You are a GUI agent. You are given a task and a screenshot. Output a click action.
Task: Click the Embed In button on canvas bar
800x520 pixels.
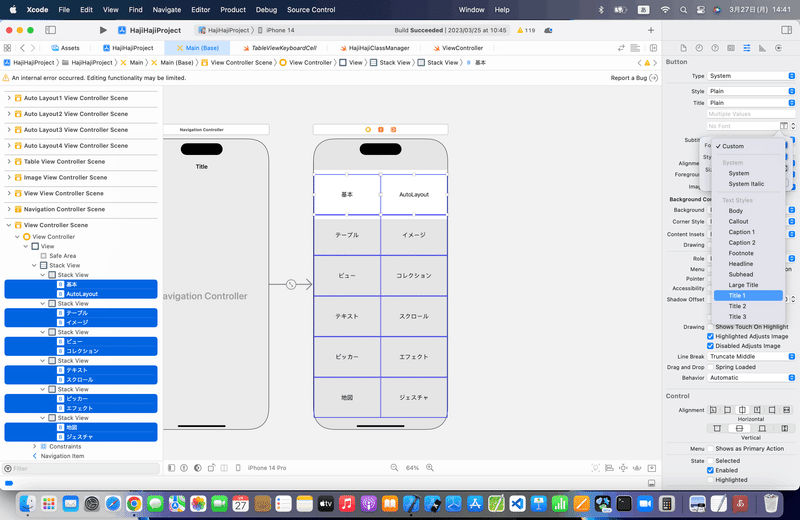point(652,467)
